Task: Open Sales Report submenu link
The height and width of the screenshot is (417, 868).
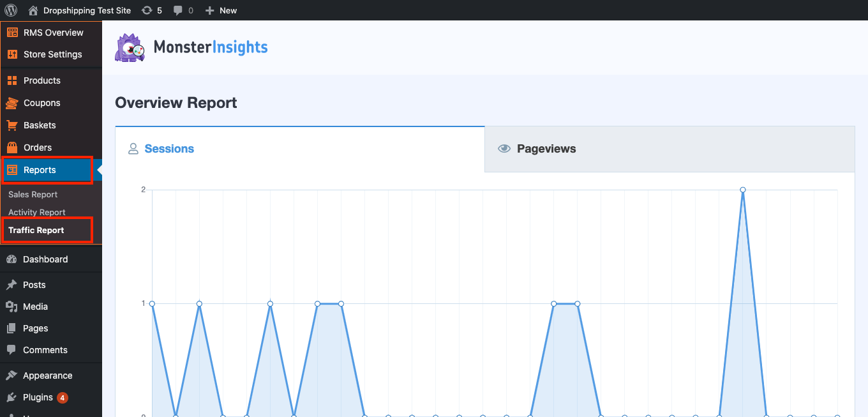Action: coord(33,194)
